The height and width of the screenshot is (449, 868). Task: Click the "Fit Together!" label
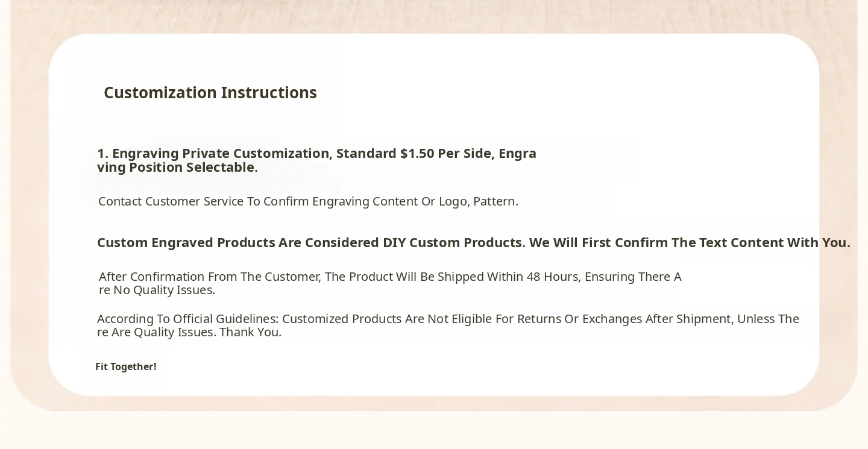(x=126, y=367)
